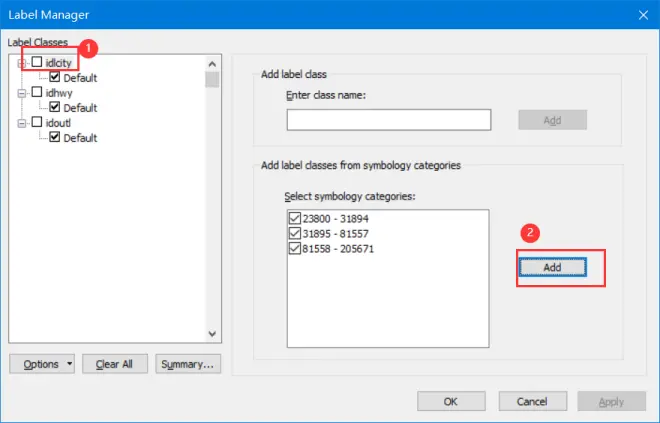Screen dimensions: 660x423
Task: Click the Label Classes scroll up arrow
Action: (x=212, y=64)
